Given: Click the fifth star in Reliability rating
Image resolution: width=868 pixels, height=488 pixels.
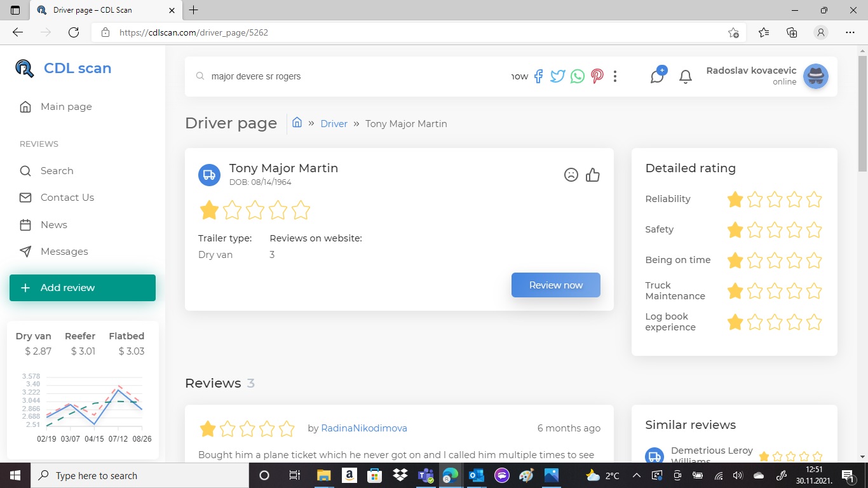Looking at the screenshot, I should 814,200.
